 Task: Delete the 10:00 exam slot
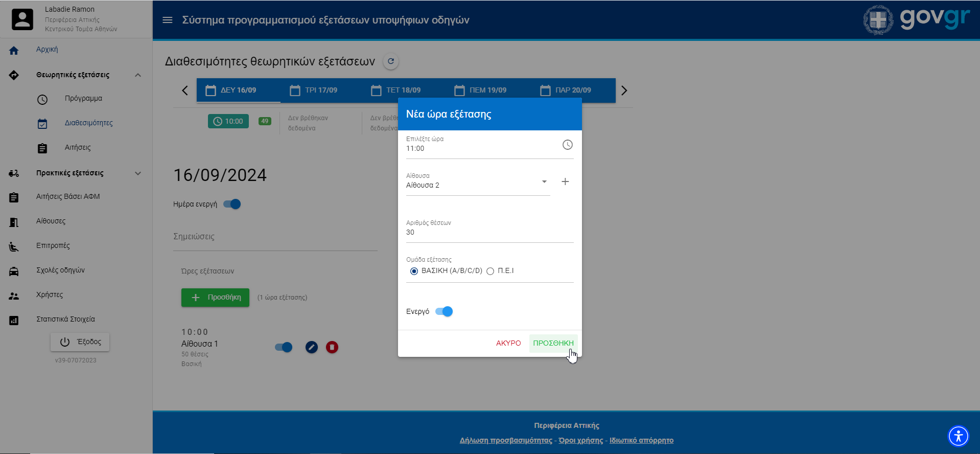(x=332, y=348)
